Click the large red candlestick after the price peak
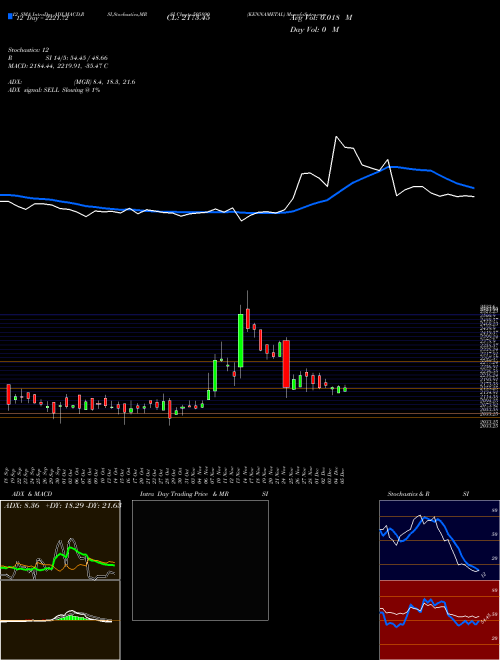This screenshot has height=660, width=500. 286,364
